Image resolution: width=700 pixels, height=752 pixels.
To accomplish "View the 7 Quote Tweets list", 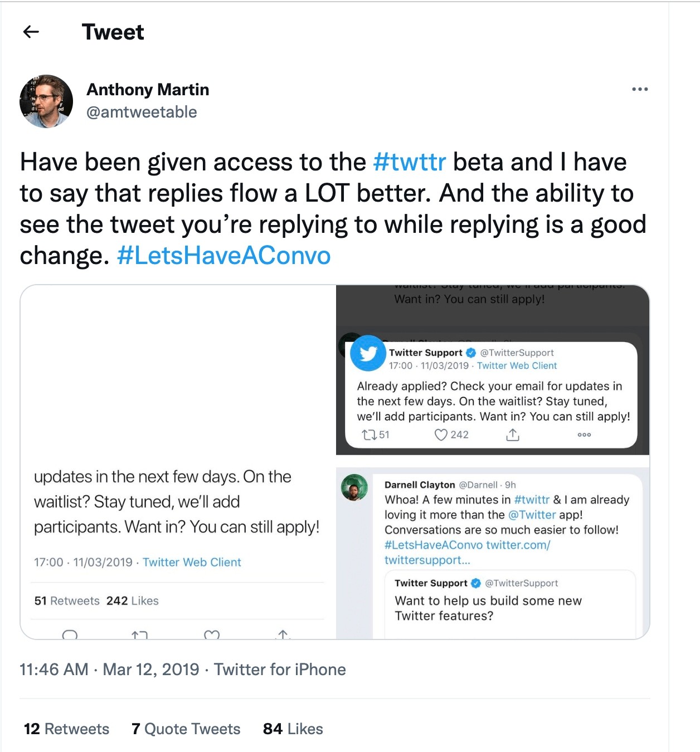I will [x=186, y=729].
